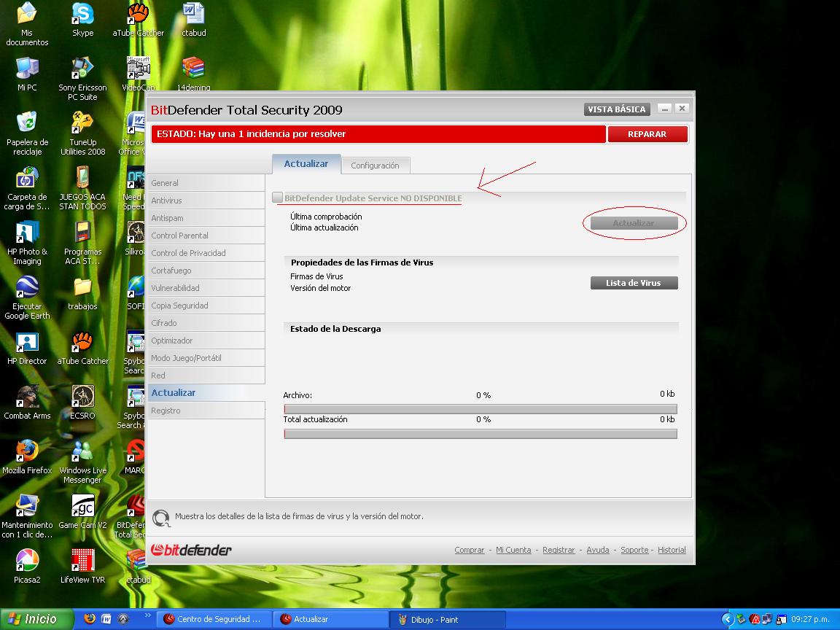
Task: Open Cifrado section in sidebar
Action: pos(206,323)
